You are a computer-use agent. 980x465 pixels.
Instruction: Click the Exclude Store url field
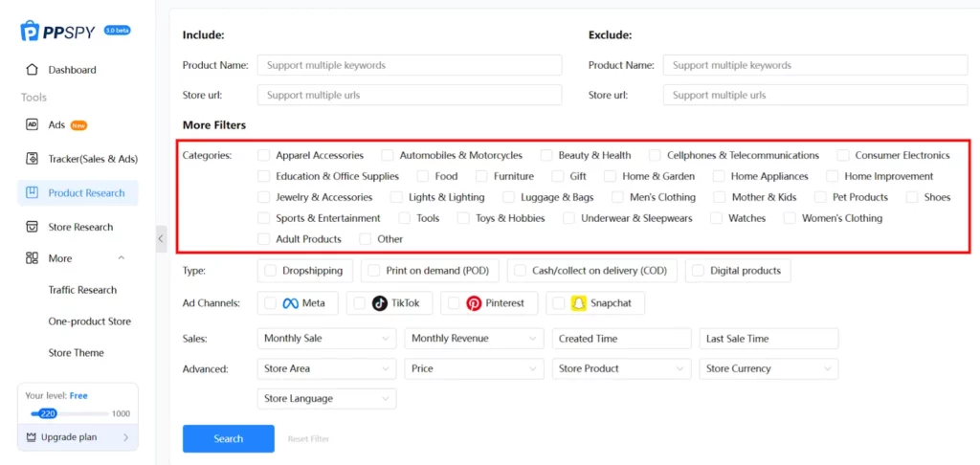pyautogui.click(x=815, y=95)
